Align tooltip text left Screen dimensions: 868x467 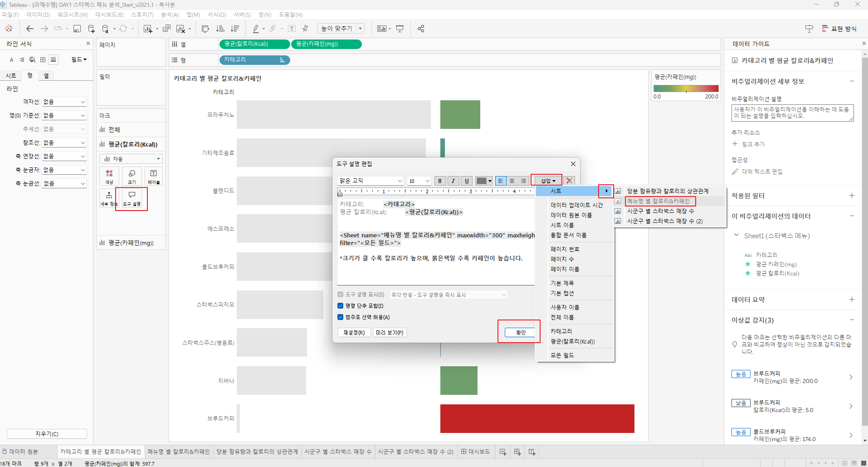point(501,181)
